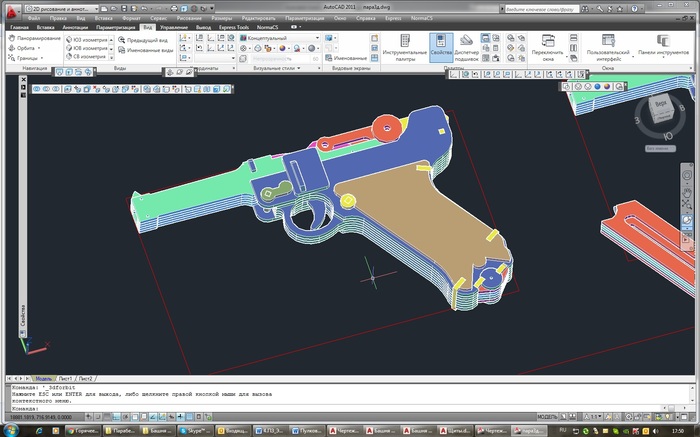
Task: Open the AutoCAD application menu logo
Action: pyautogui.click(x=12, y=8)
